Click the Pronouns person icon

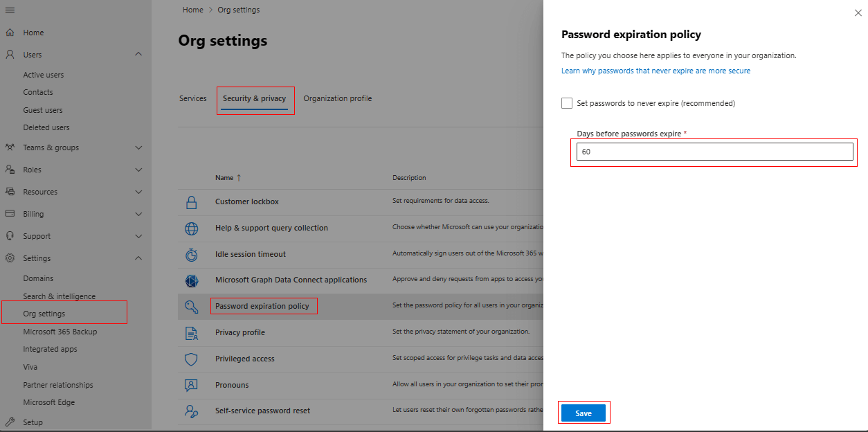tap(191, 384)
